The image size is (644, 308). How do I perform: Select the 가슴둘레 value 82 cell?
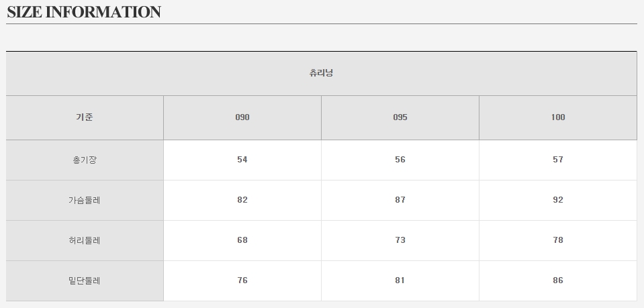pyautogui.click(x=242, y=200)
